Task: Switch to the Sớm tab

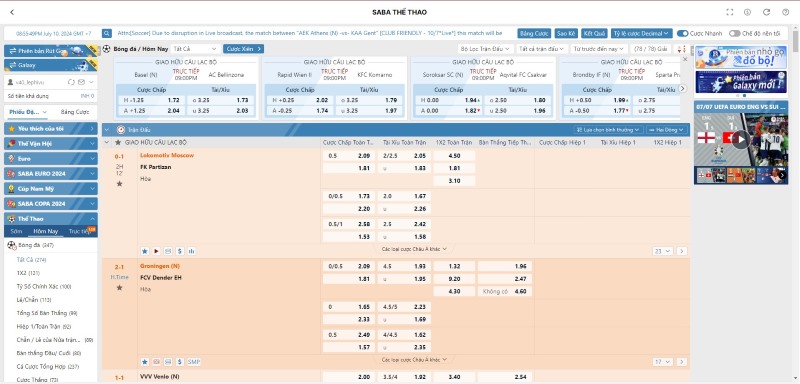Action: 16,232
